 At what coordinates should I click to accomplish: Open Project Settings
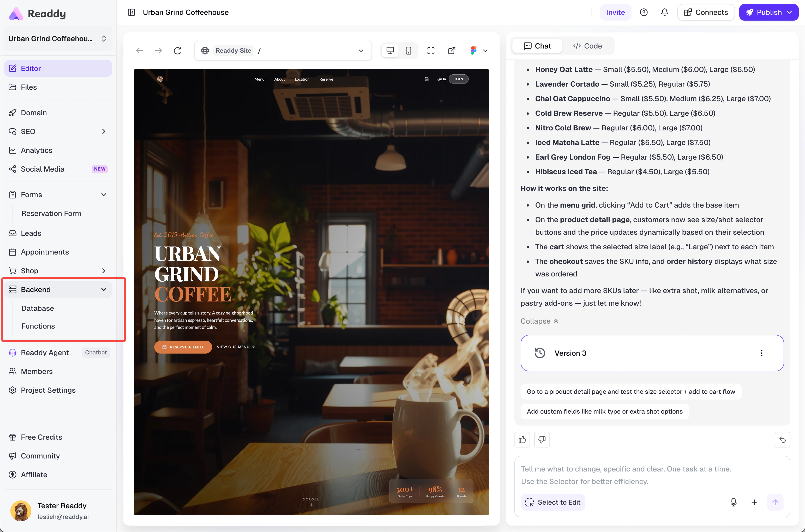pyautogui.click(x=58, y=390)
